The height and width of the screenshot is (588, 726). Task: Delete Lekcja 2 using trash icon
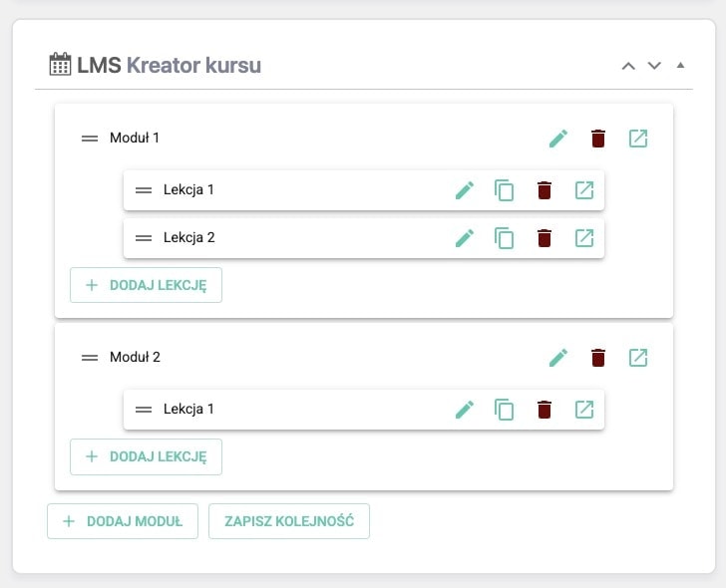(544, 238)
